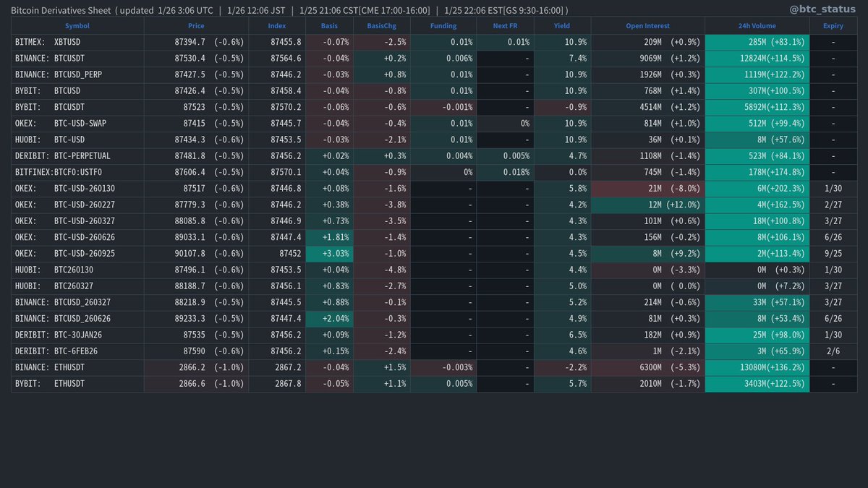This screenshot has height=488, width=868.
Task: Click the Symbol column header
Action: (x=77, y=26)
